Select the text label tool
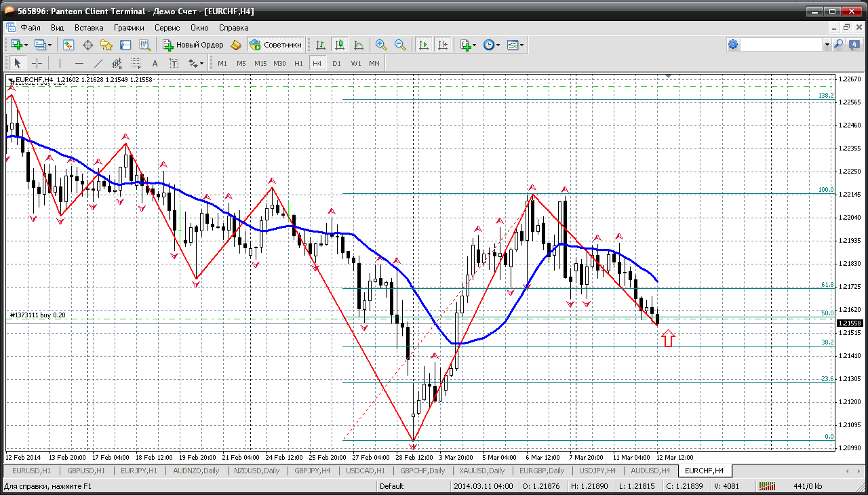This screenshot has width=868, height=495. coord(174,63)
